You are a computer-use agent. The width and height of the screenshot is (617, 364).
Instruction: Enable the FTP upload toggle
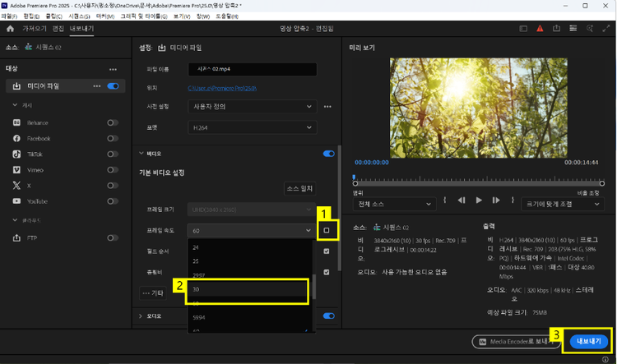(x=113, y=237)
